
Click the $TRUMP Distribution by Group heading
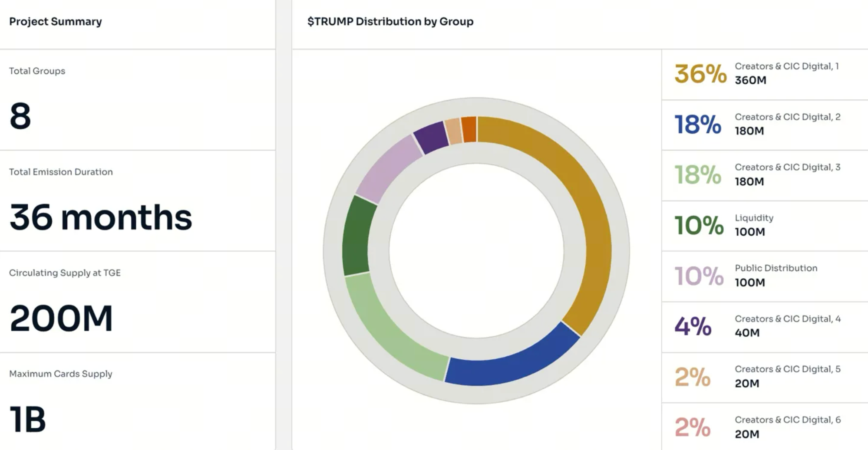[x=390, y=22]
